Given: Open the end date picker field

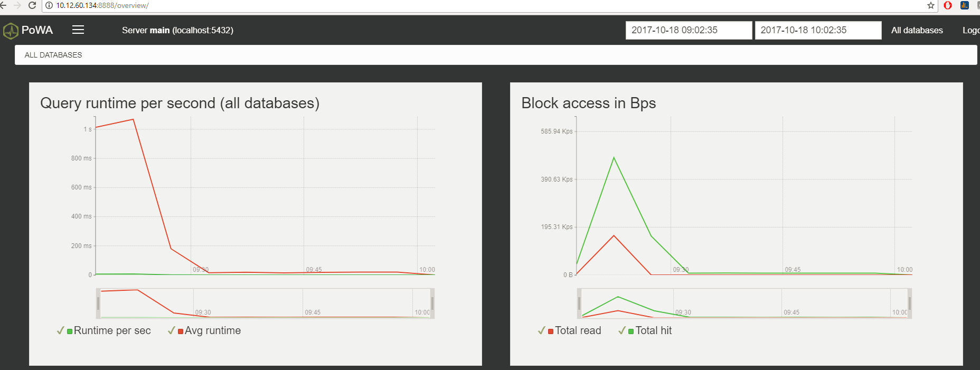Looking at the screenshot, I should pyautogui.click(x=817, y=30).
